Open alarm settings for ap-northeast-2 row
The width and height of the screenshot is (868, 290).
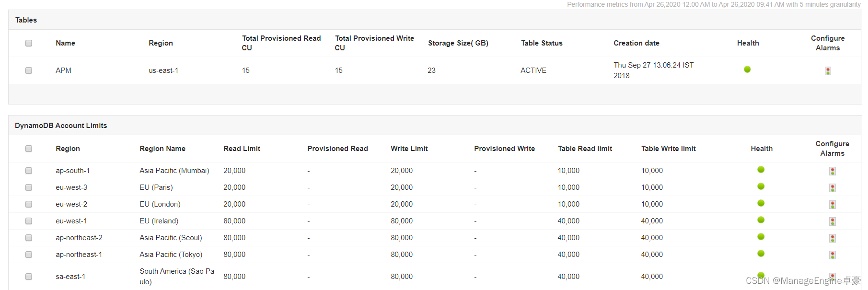coord(833,238)
